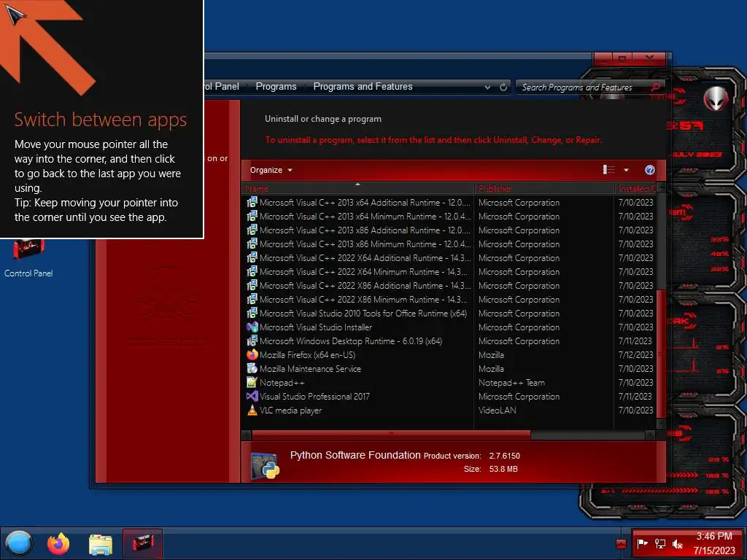Click the Start orb button
The height and width of the screenshot is (560, 747).
20,542
